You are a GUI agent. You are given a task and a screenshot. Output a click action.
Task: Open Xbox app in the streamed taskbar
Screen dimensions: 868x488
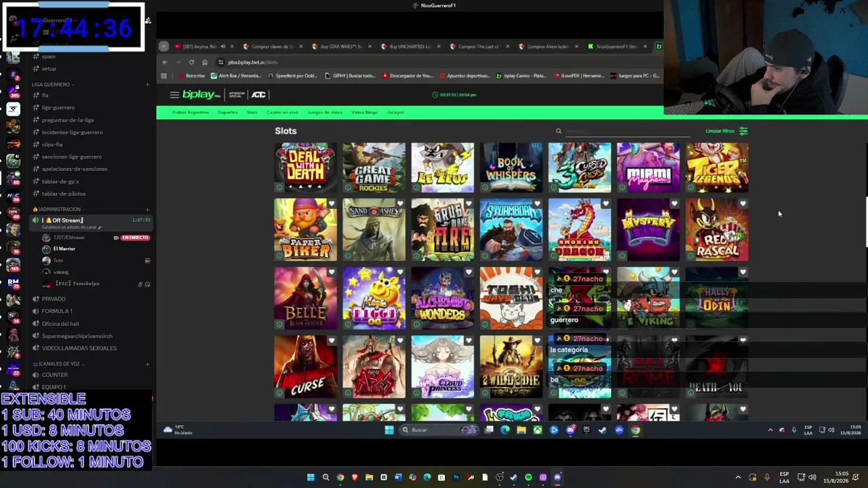tap(537, 430)
